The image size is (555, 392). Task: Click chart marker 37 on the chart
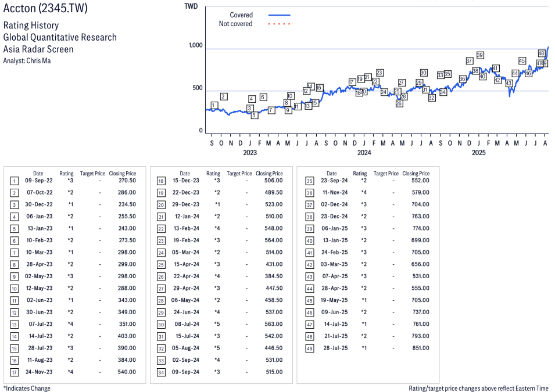[x=470, y=61]
